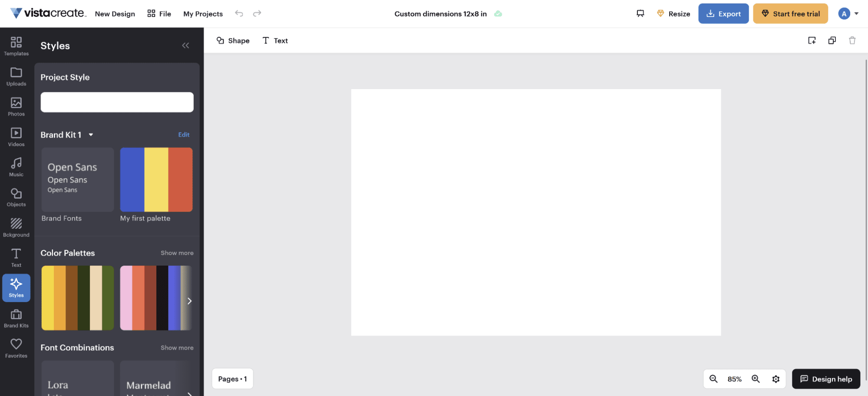Open Design help chat
868x396 pixels.
pos(826,379)
